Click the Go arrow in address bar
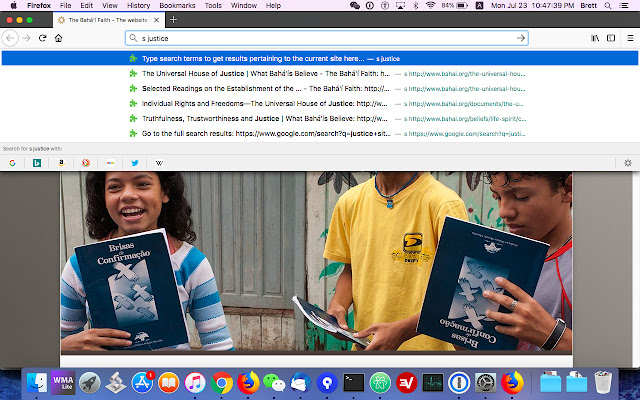The image size is (640, 400). coord(521,38)
